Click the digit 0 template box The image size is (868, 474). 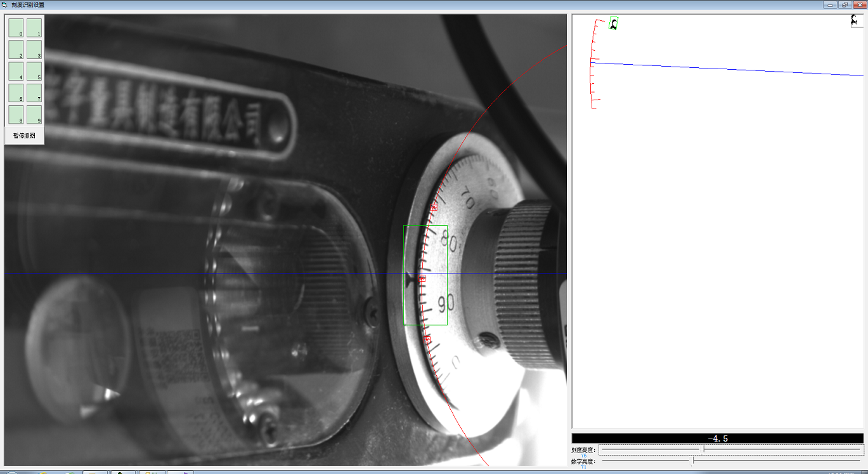point(16,28)
